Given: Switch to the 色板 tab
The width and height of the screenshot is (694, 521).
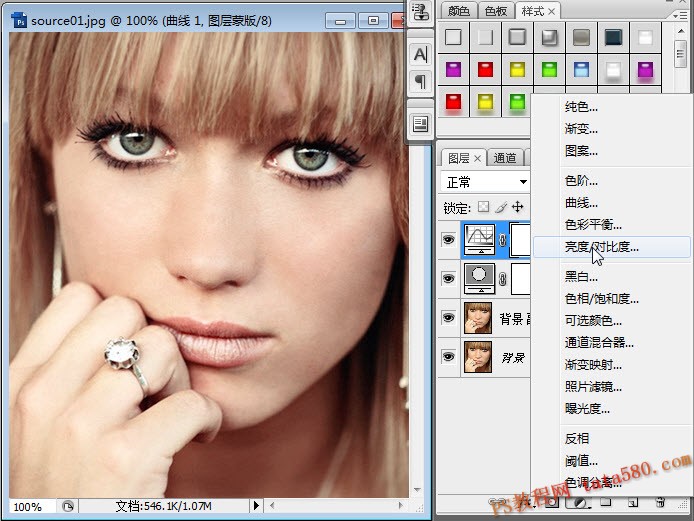Looking at the screenshot, I should [495, 11].
